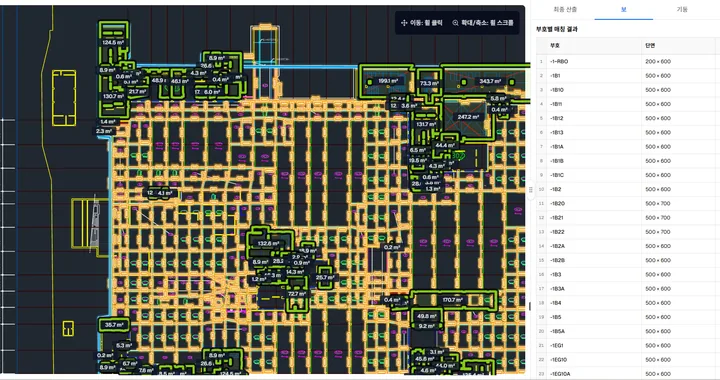The width and height of the screenshot is (720, 380).
Task: Click the 500 × 700 value in -1B20 row
Action: pos(658,203)
